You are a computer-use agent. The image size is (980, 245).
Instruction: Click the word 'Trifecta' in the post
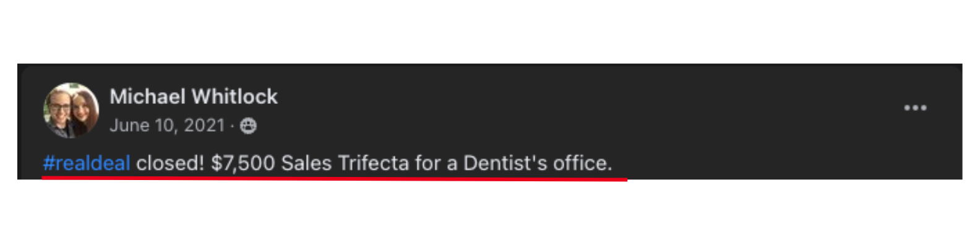tap(373, 163)
